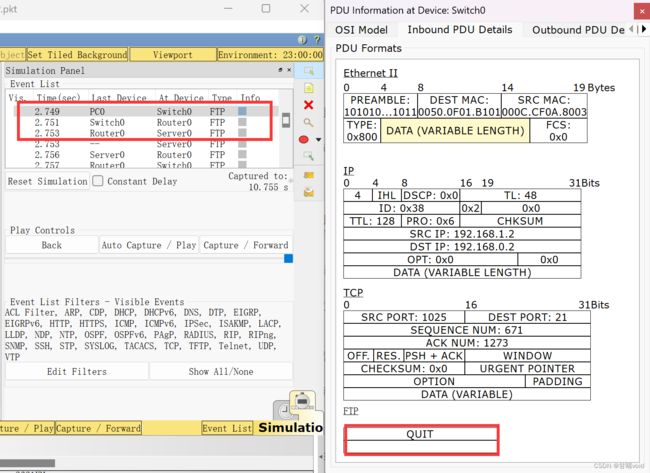Select event row 2.751 Switch0 to Router0
This screenshot has height=473, width=650.
coord(143,122)
